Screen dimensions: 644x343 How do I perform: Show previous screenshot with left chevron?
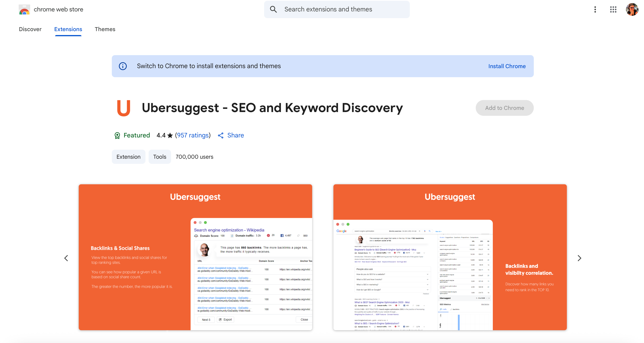(x=66, y=258)
